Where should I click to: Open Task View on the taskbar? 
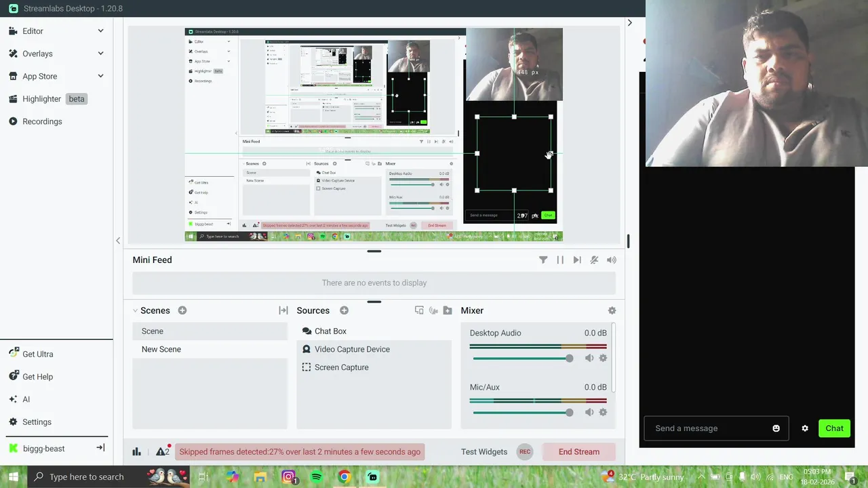coord(203,476)
